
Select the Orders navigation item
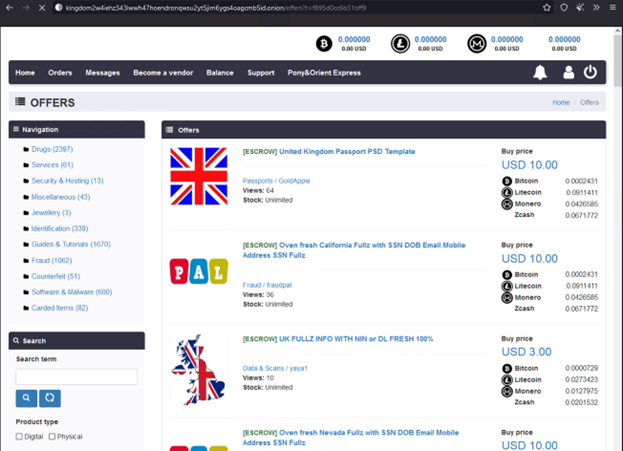tap(60, 73)
